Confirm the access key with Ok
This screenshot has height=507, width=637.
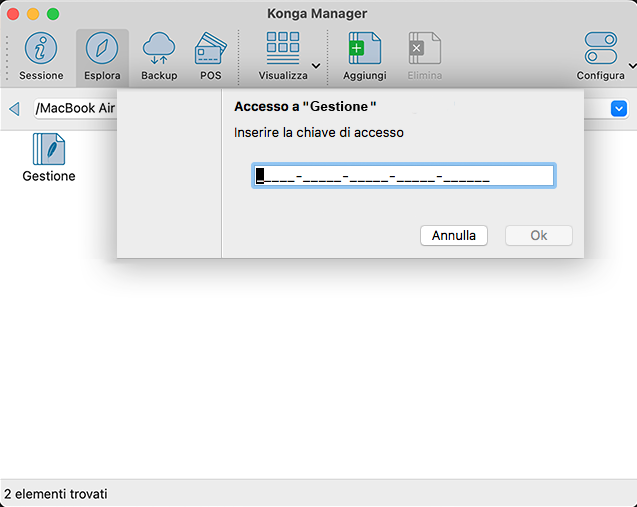tap(538, 236)
